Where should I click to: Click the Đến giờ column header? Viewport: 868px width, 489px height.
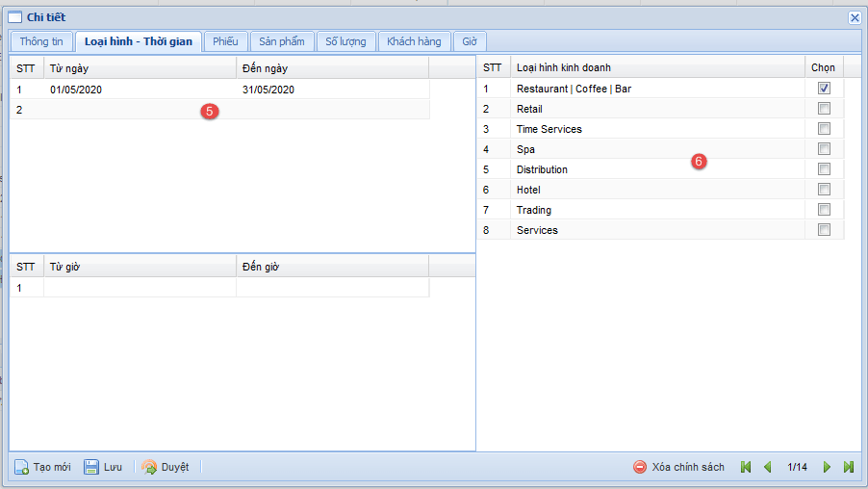[333, 267]
